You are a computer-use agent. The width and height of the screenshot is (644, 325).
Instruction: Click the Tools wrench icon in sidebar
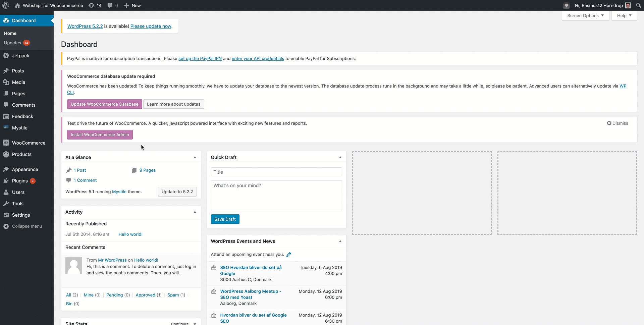6,204
